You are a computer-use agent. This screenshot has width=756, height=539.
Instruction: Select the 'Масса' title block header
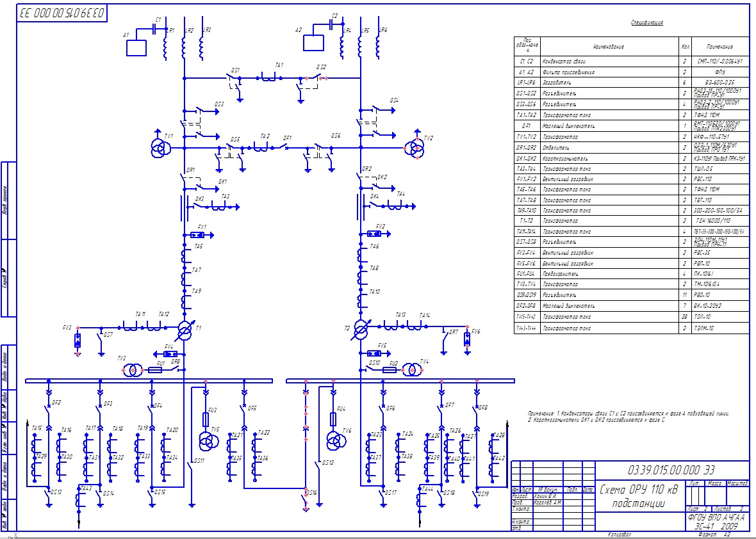point(714,483)
